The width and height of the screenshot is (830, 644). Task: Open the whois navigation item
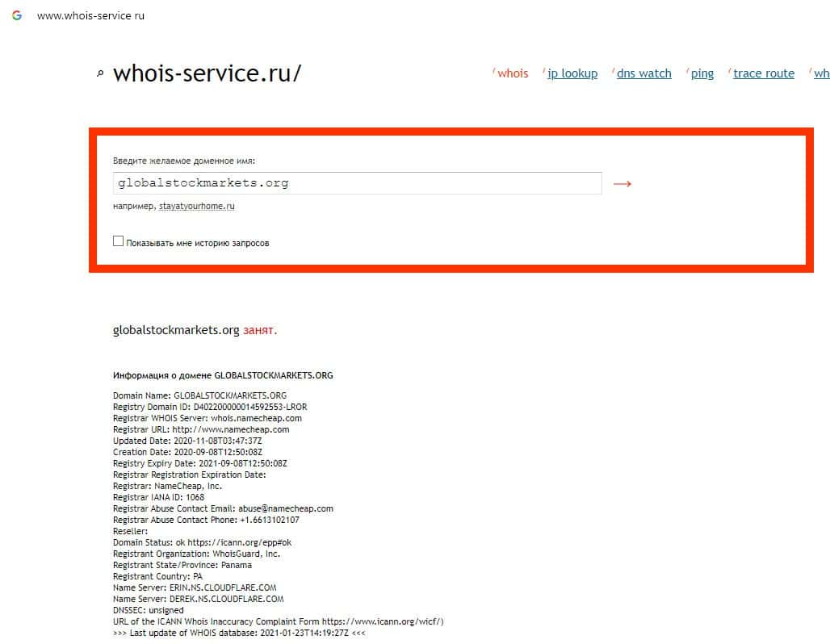[x=513, y=73]
